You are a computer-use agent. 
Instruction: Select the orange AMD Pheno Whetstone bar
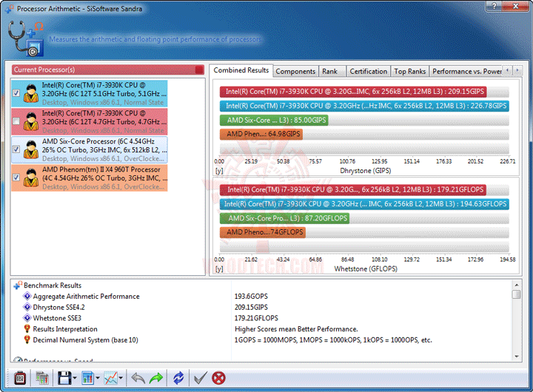262,232
